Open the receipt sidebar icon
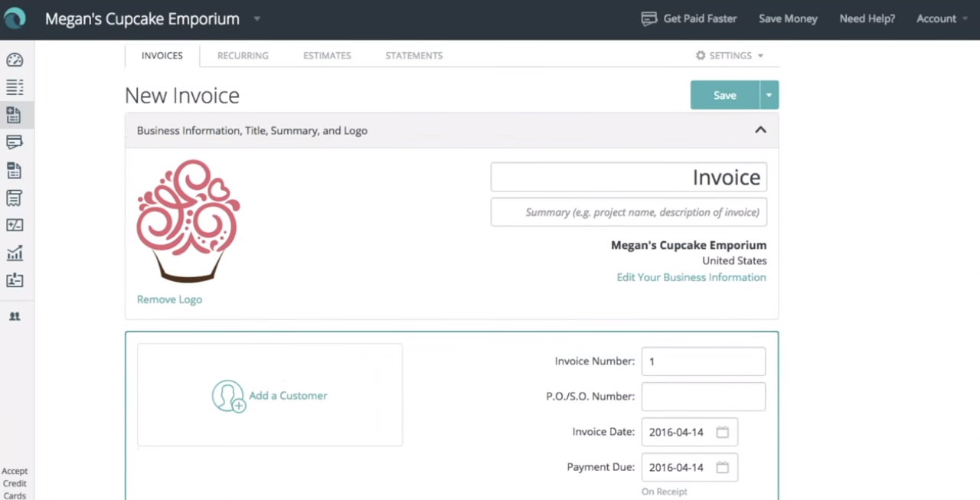980x500 pixels. point(15,198)
